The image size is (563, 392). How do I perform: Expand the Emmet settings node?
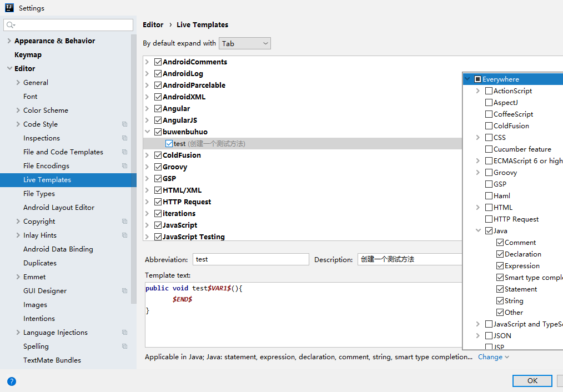pyautogui.click(x=18, y=277)
